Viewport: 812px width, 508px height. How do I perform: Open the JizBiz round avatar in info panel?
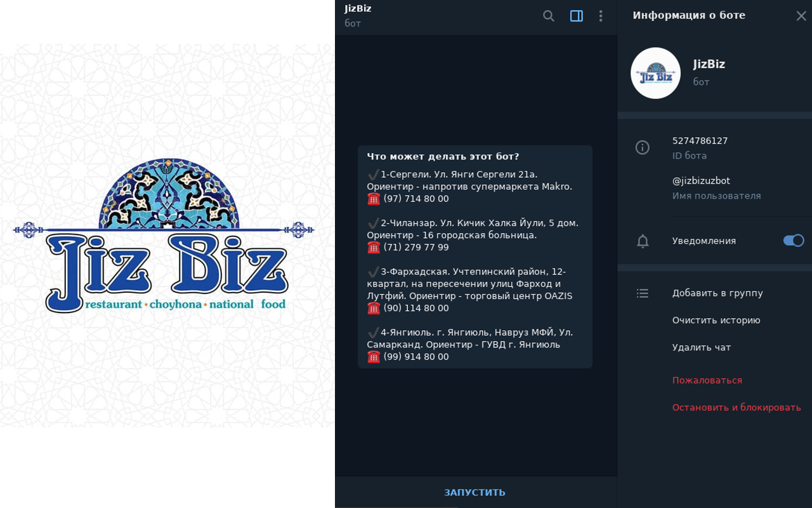click(x=655, y=73)
